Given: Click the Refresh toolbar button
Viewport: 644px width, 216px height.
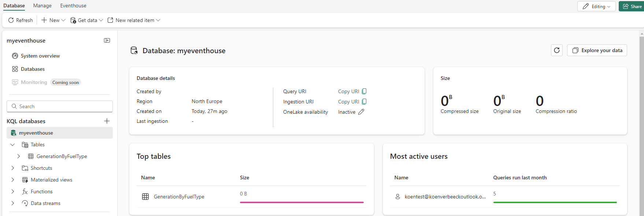Looking at the screenshot, I should 21,20.
